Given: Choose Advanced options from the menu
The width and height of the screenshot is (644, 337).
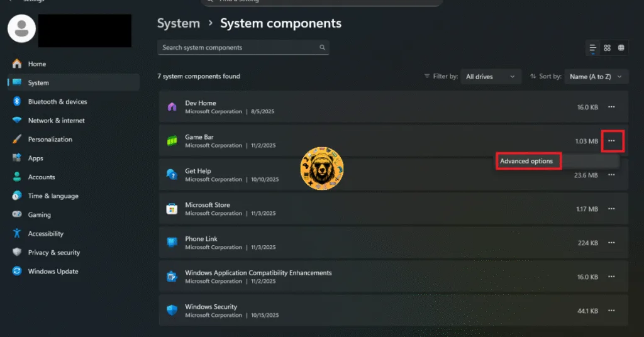Looking at the screenshot, I should click(526, 162).
